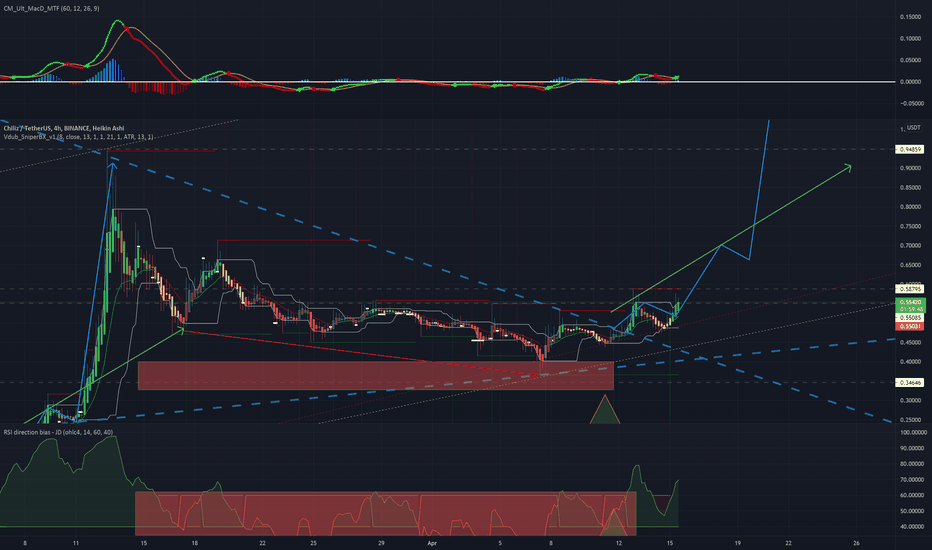The image size is (932, 550).
Task: Click the 100.00000 RSI axis value
Action: [912, 433]
